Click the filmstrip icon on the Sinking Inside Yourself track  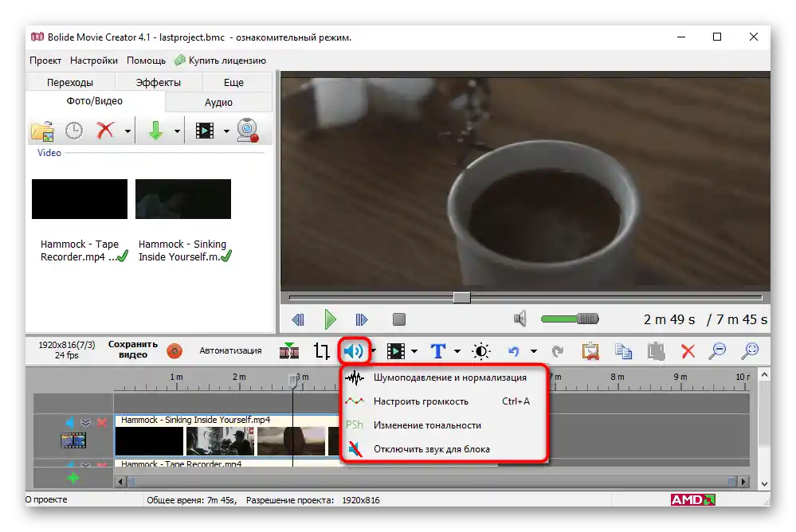pyautogui.click(x=73, y=440)
